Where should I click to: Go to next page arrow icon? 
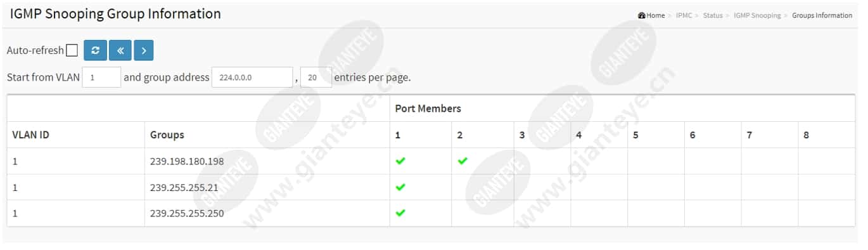pos(144,50)
